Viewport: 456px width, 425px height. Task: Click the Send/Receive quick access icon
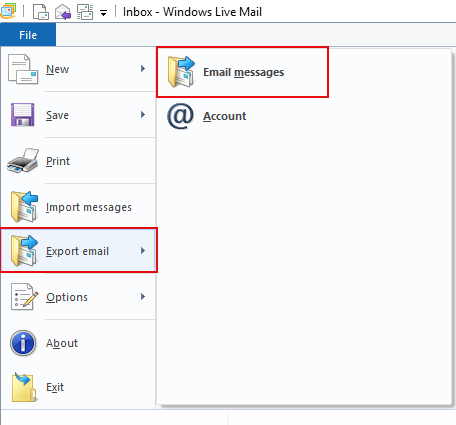tap(85, 12)
